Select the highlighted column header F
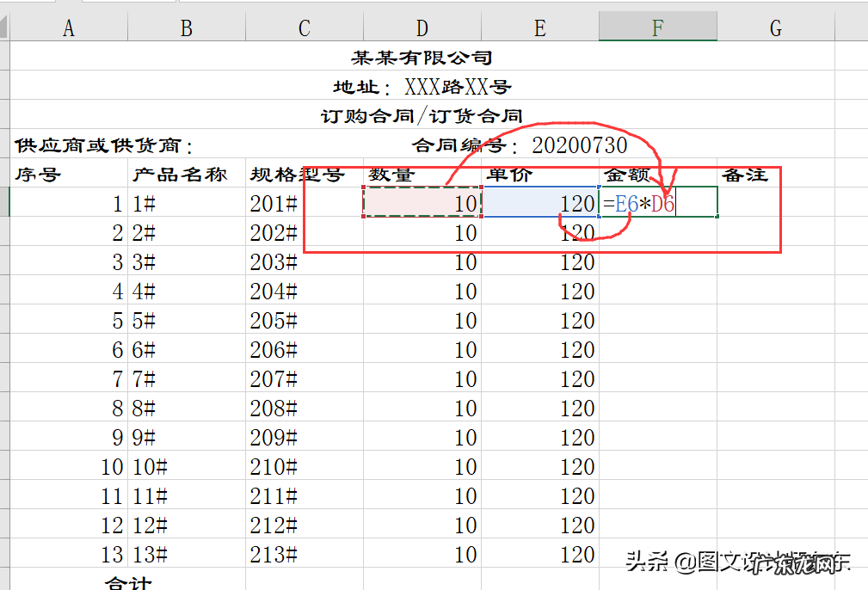 click(657, 27)
